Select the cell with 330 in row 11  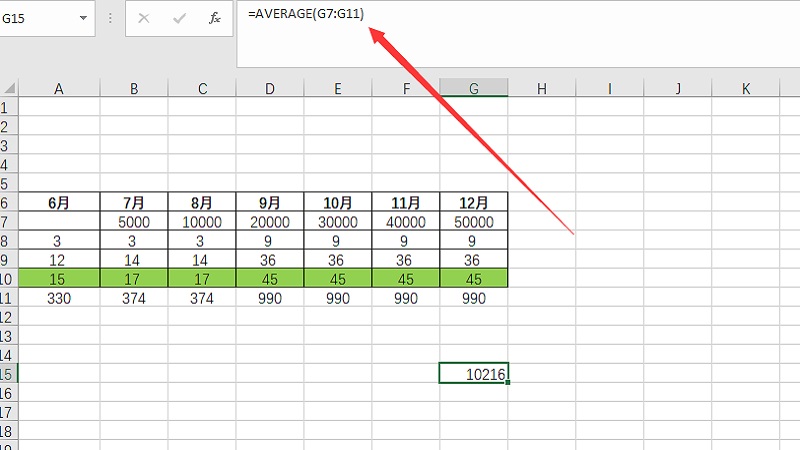tap(59, 298)
